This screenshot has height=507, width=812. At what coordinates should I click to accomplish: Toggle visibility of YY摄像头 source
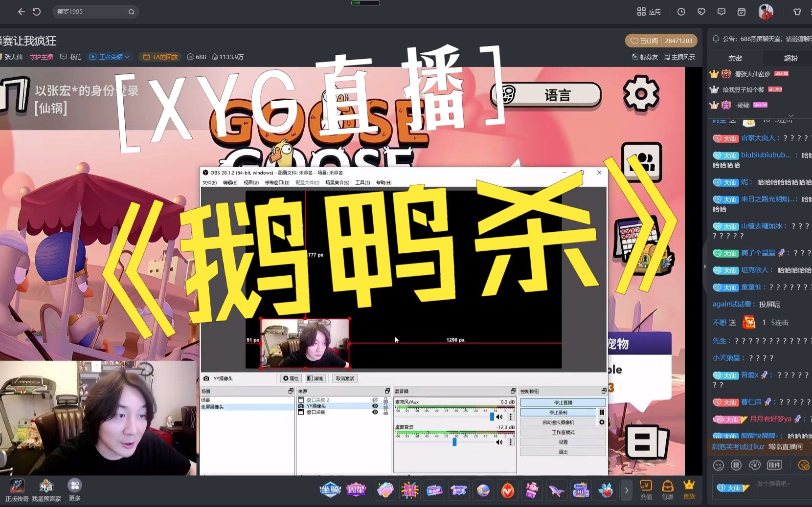pos(375,406)
